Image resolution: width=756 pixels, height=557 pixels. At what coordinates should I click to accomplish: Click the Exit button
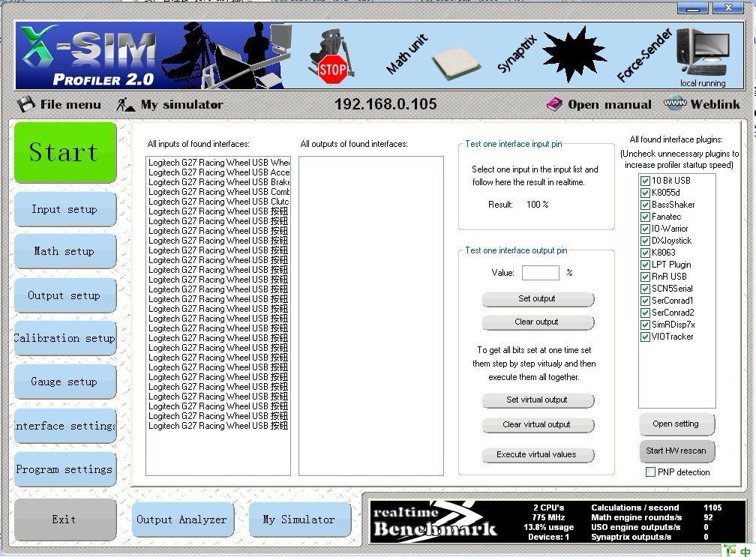(x=65, y=520)
